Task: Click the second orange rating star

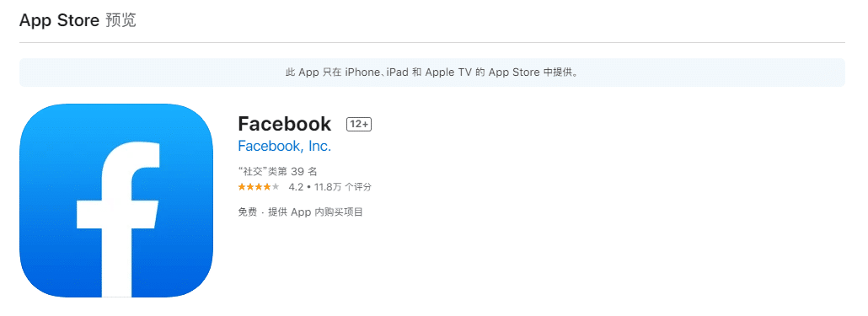Action: 250,187
